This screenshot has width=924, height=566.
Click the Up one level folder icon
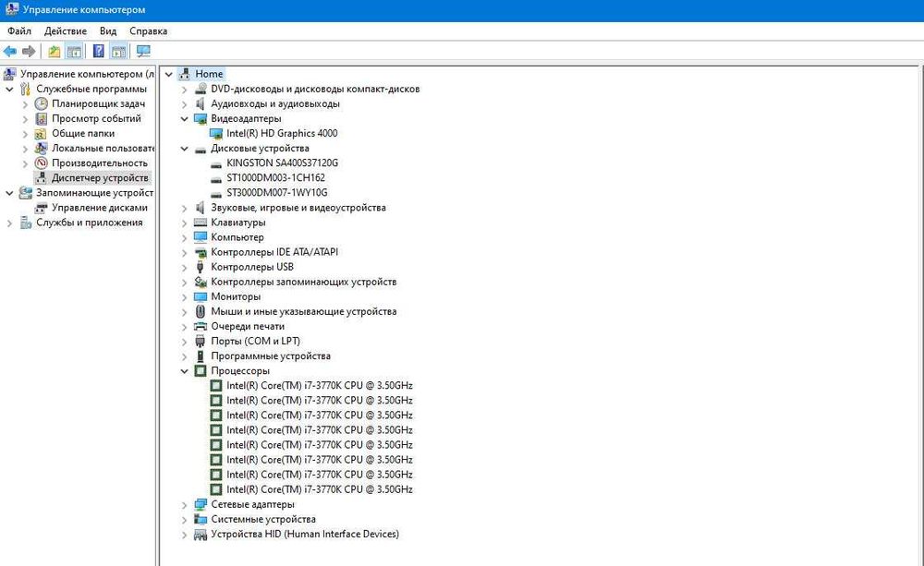click(x=55, y=52)
